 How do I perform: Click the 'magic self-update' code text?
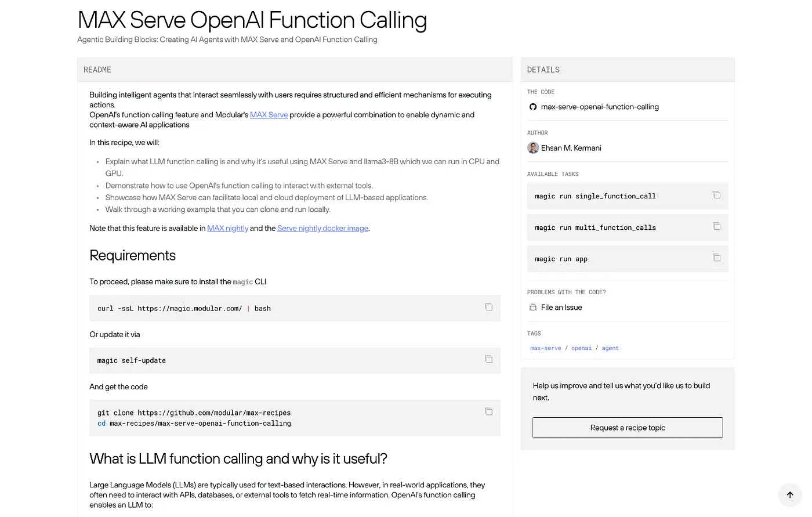click(x=132, y=361)
